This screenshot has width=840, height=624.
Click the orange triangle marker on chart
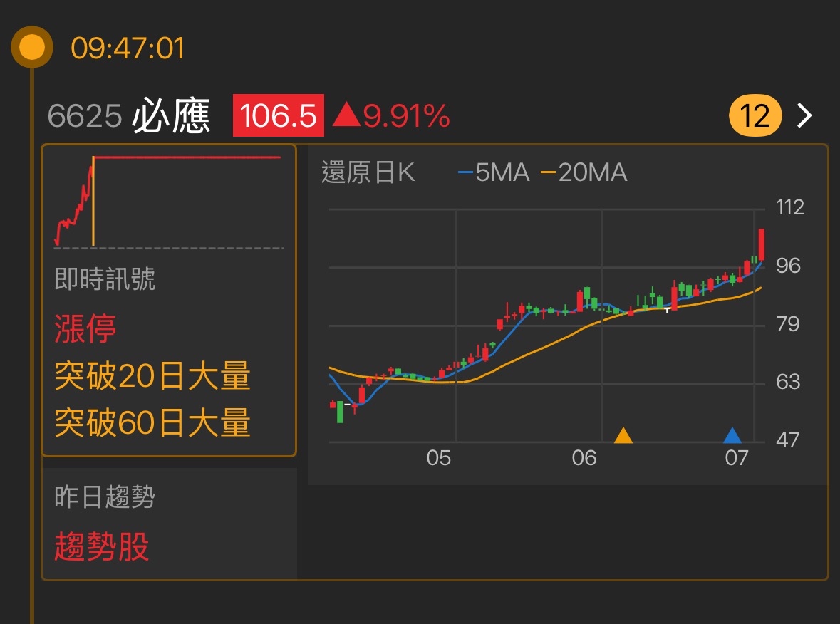tap(623, 435)
